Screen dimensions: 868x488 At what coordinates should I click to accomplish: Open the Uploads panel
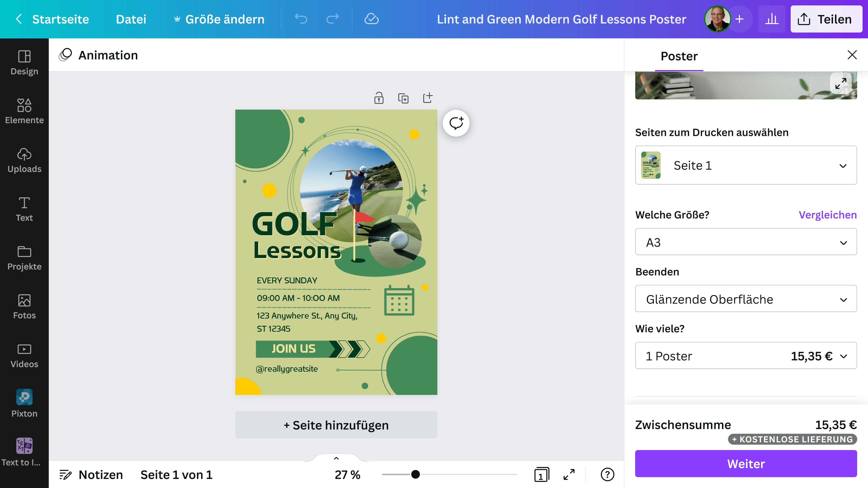[x=24, y=160]
